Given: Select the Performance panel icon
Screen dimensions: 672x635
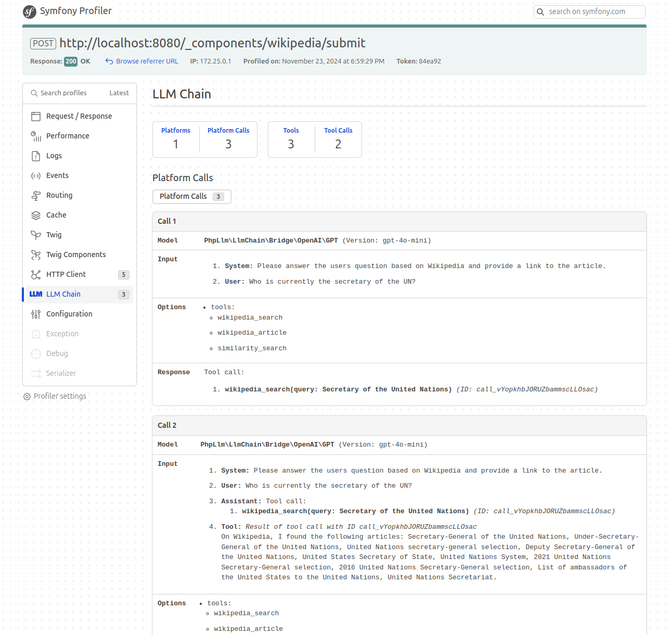Looking at the screenshot, I should [x=35, y=136].
